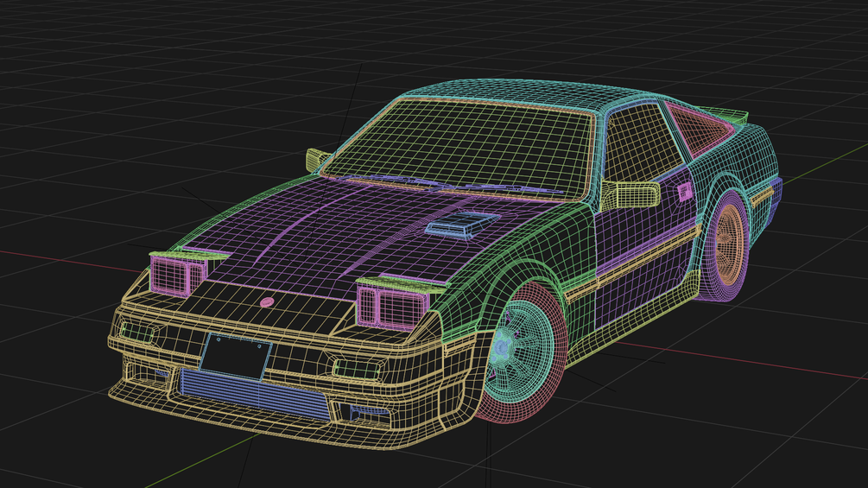Image resolution: width=868 pixels, height=488 pixels.
Task: Select the red front tire
Action: [523, 354]
